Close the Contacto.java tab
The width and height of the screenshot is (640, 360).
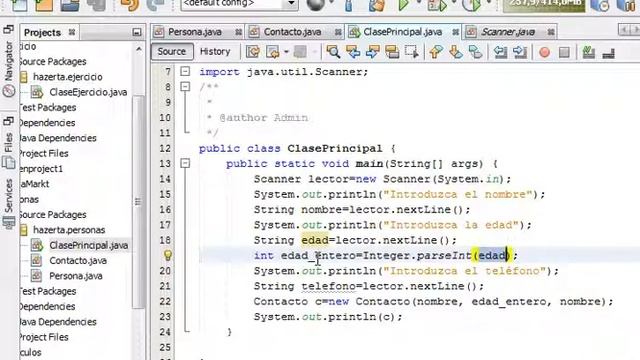pos(338,32)
